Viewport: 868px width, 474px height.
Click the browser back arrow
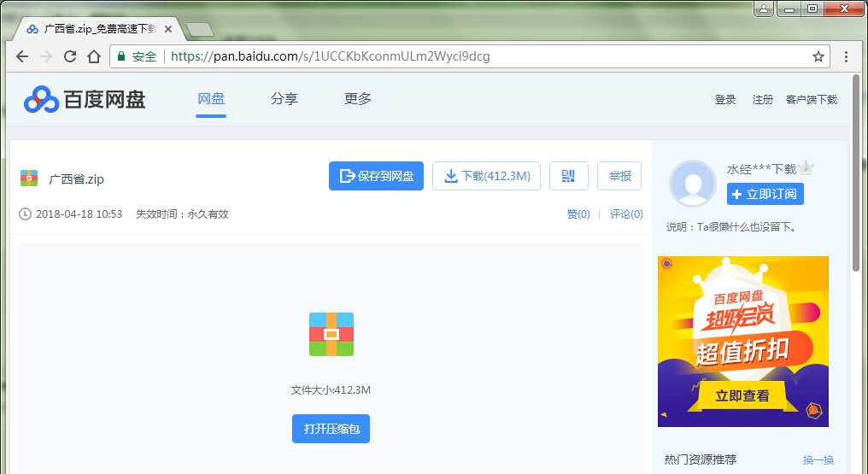tap(22, 56)
